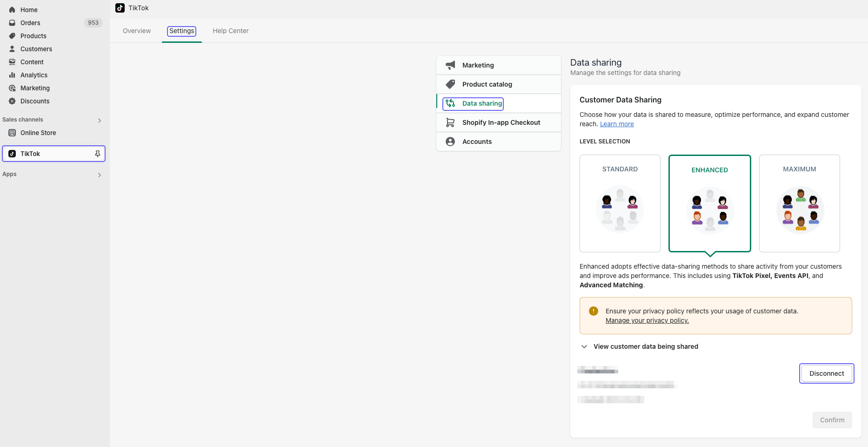868x447 pixels.
Task: Click the TikTok logo in the sidebar
Action: pyautogui.click(x=12, y=154)
